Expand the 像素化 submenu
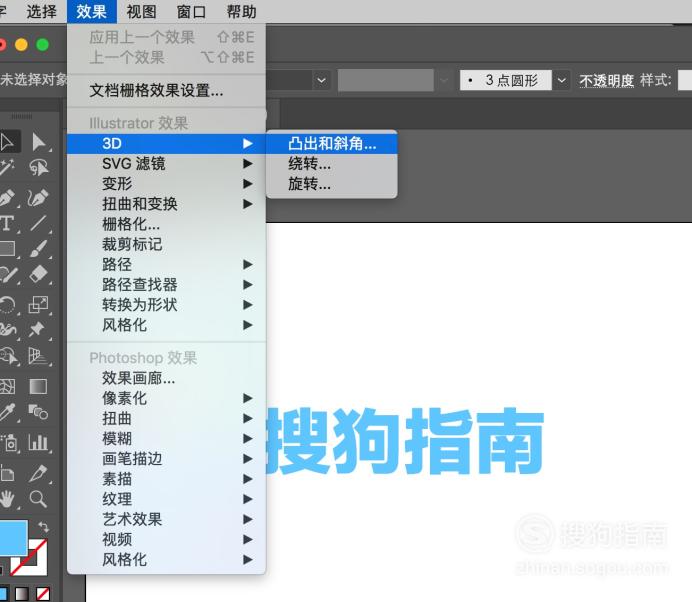 (x=166, y=398)
